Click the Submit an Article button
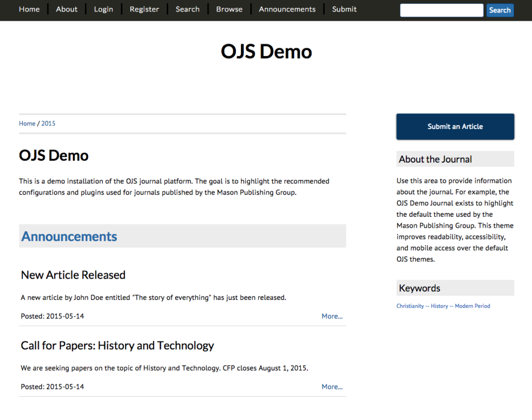This screenshot has width=532, height=420. (455, 126)
